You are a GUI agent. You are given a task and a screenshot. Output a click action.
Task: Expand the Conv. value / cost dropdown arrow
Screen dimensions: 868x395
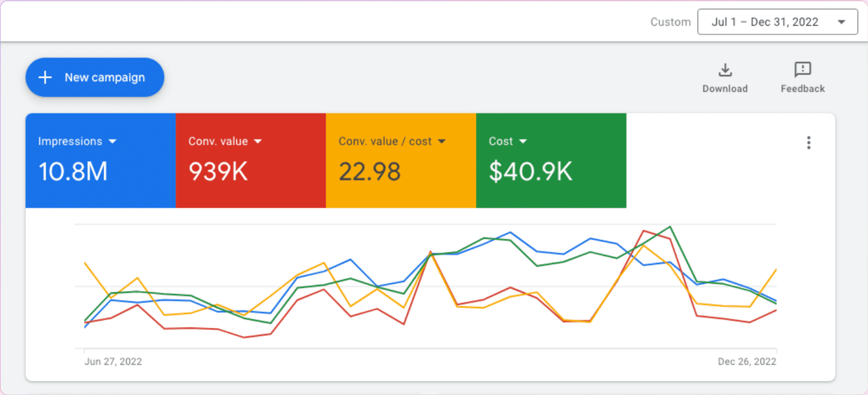click(441, 141)
